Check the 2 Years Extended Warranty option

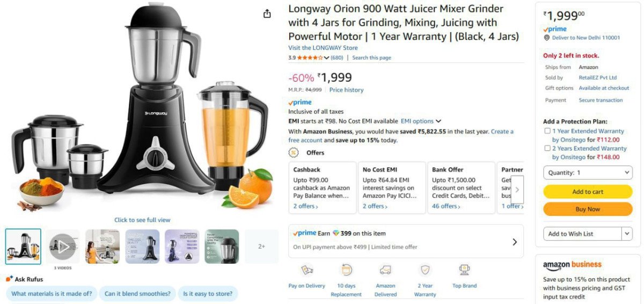547,148
